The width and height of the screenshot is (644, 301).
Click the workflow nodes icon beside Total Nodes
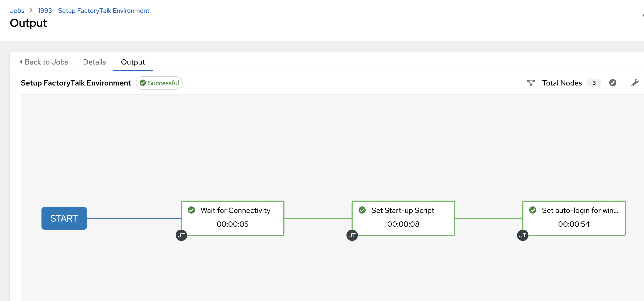point(531,83)
